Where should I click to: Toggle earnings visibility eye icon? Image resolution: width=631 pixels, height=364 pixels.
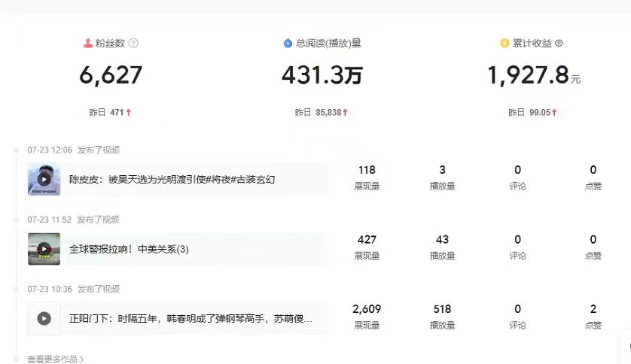559,43
